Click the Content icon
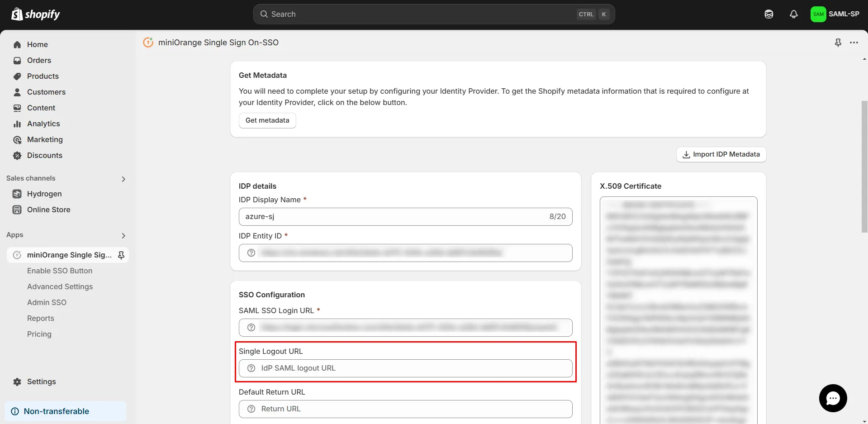Screen dimensions: 868x424 [x=17, y=108]
